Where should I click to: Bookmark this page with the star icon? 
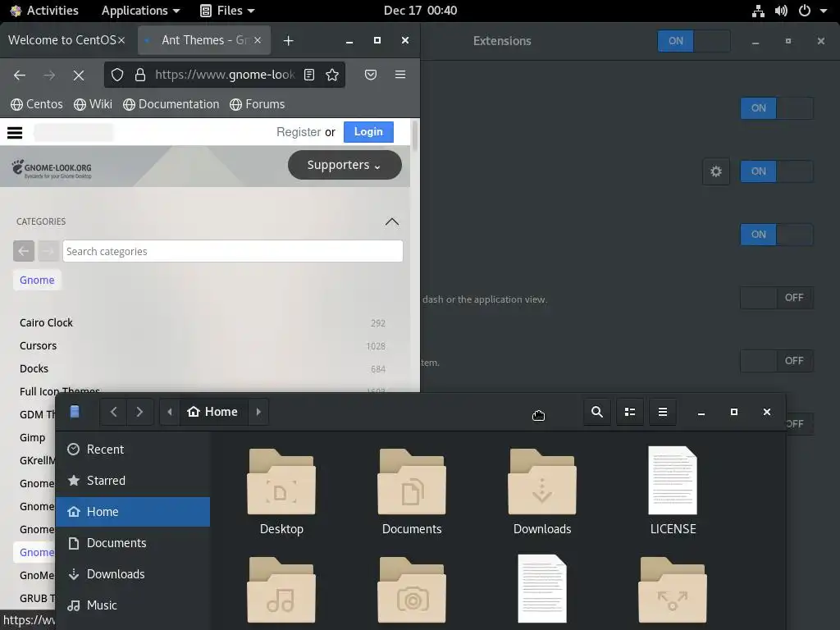pos(332,75)
